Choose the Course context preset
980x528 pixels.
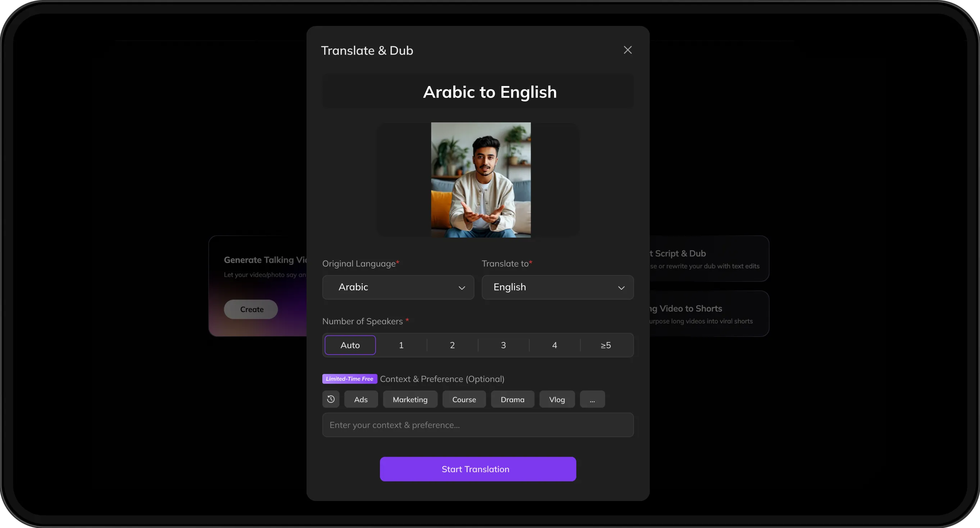tap(464, 400)
